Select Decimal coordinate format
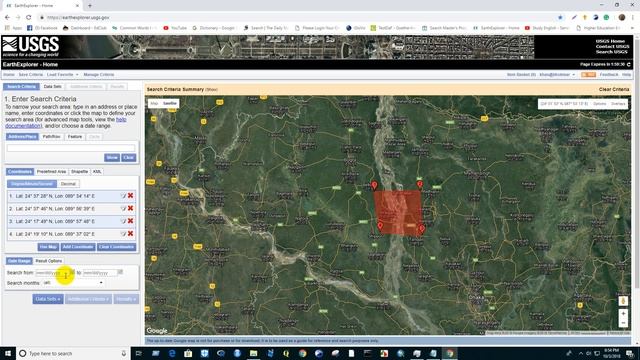Viewport: 640px width, 360px height. click(x=68, y=184)
